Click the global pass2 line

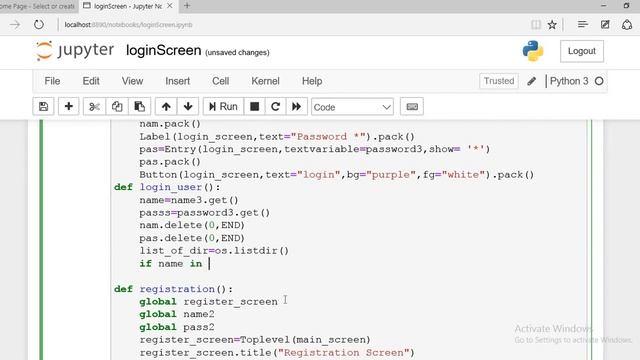click(x=177, y=327)
